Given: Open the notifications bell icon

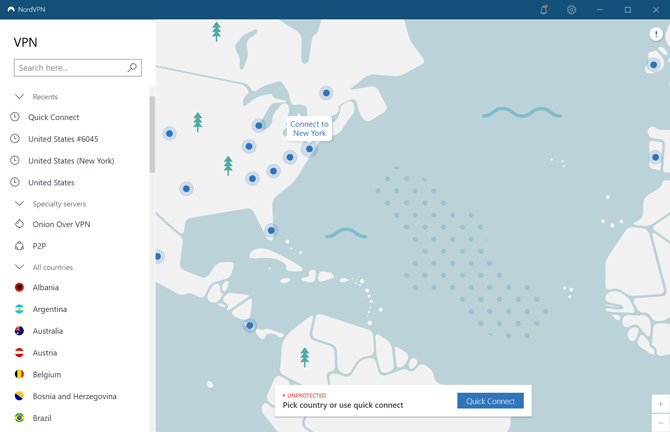Looking at the screenshot, I should [x=544, y=9].
